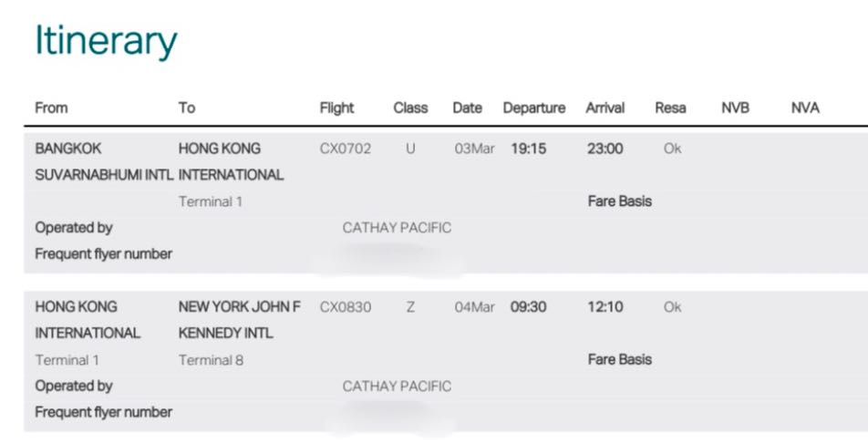
Task: Click the Departure column header
Action: (x=534, y=108)
